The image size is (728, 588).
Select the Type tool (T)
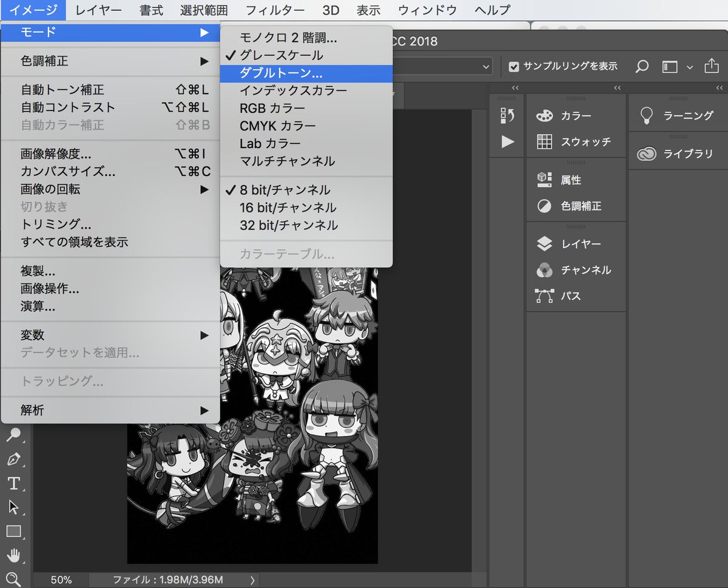tap(13, 483)
